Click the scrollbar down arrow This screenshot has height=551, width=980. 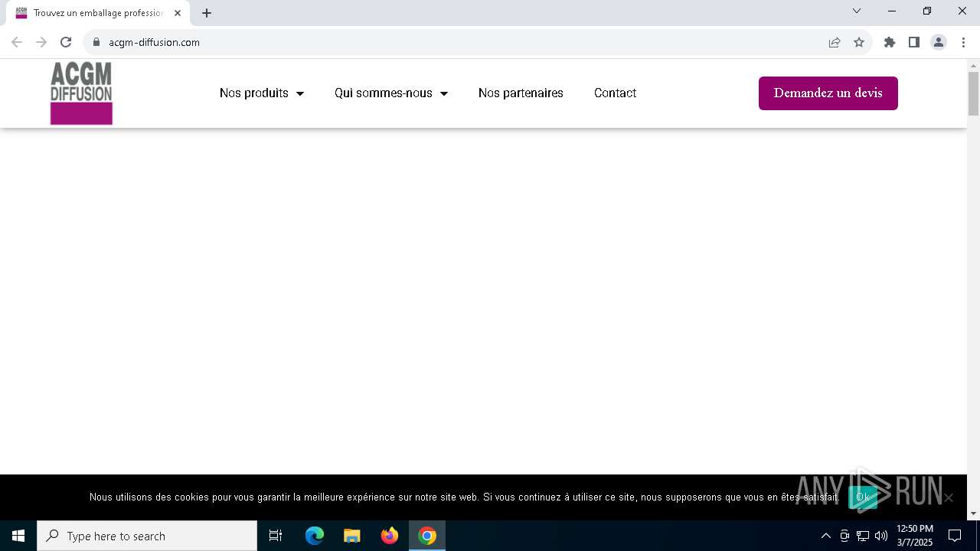(x=973, y=514)
